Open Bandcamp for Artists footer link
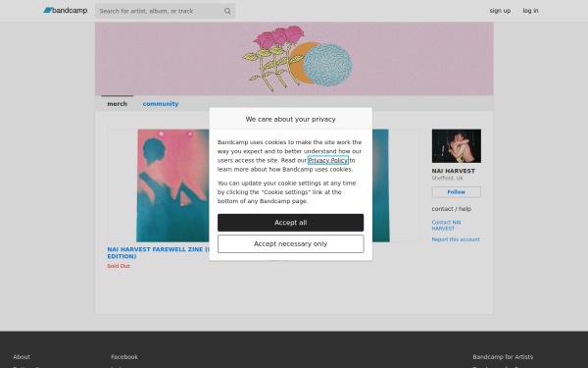 click(x=503, y=357)
